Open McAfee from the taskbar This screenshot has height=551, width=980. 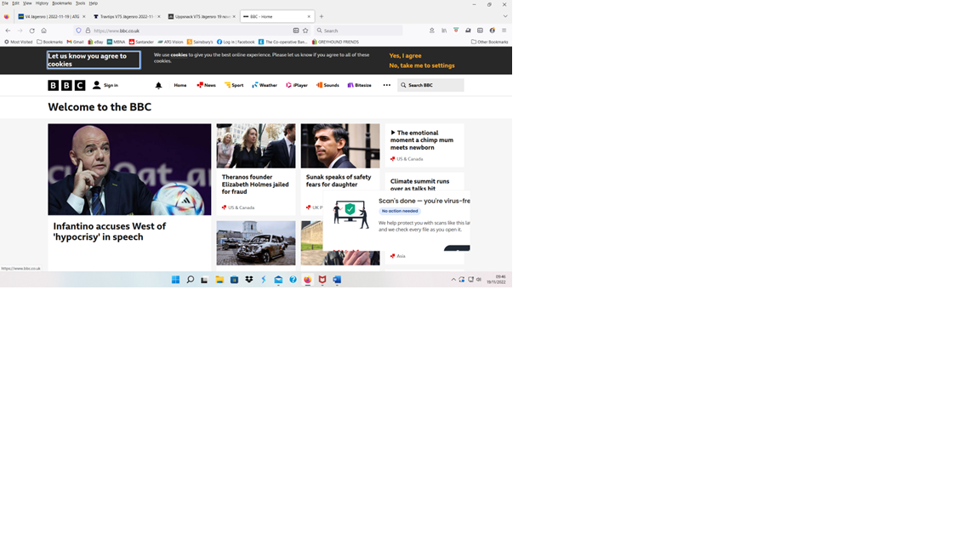click(322, 280)
